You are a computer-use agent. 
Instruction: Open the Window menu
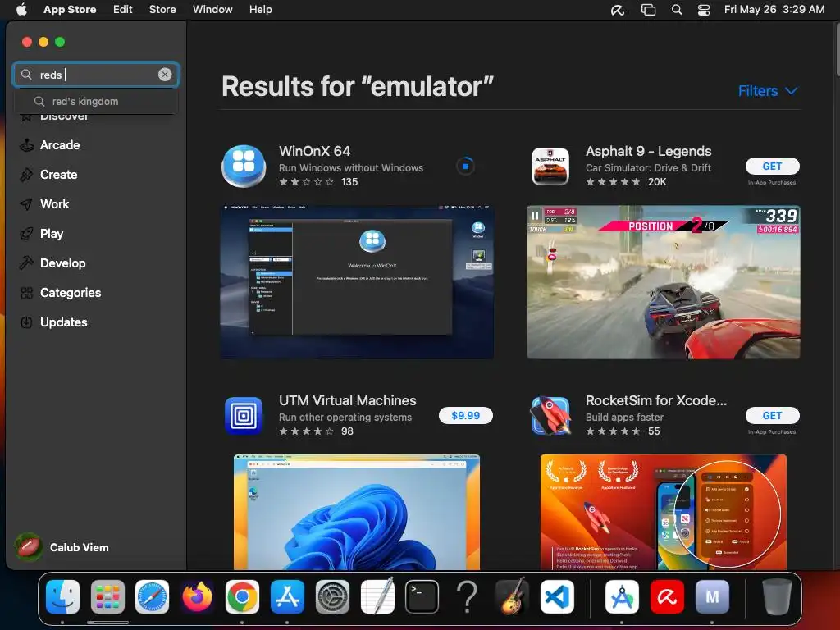click(212, 10)
